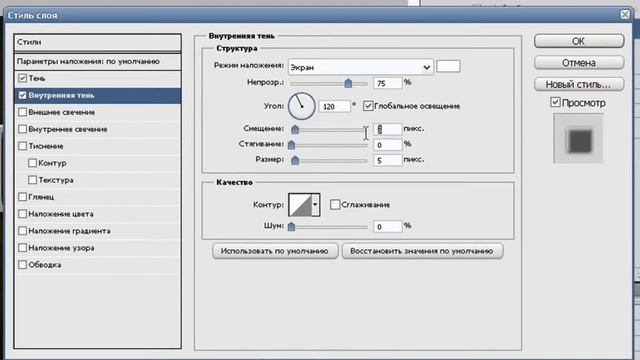Click the Непрозр. opacity slider handle
The image size is (640, 360).
coord(348,83)
